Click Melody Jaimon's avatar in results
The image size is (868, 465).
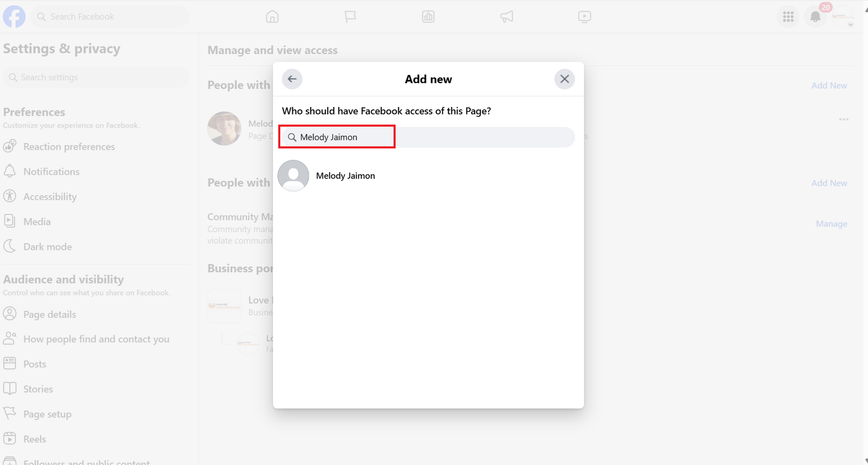point(293,176)
